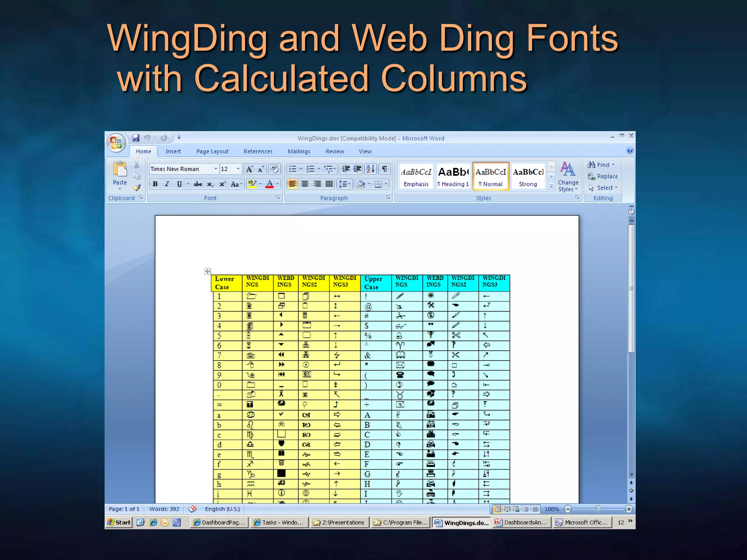Click the Office Button orb

(116, 143)
